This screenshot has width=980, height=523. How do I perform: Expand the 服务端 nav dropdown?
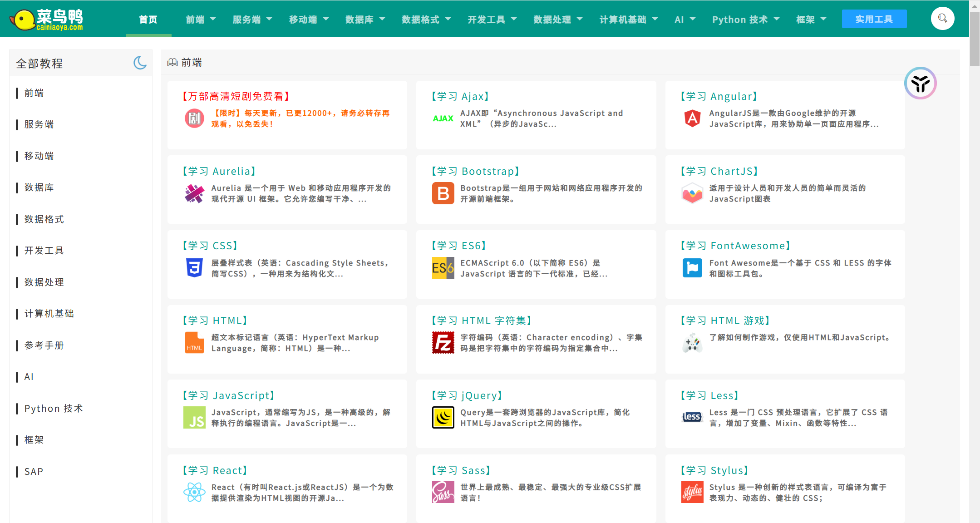(252, 20)
